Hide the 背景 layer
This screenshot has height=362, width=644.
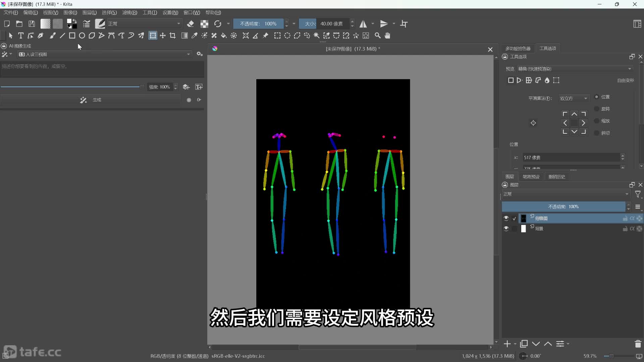pyautogui.click(x=506, y=229)
